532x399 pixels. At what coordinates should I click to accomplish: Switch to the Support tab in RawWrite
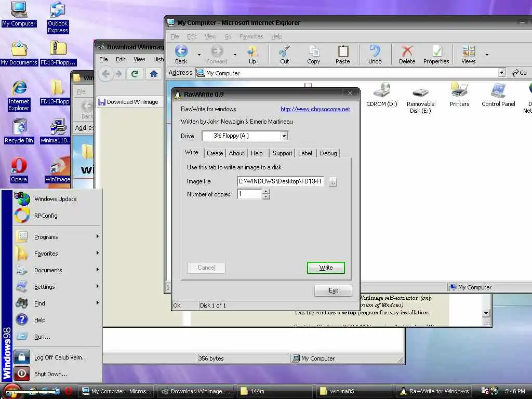(282, 153)
